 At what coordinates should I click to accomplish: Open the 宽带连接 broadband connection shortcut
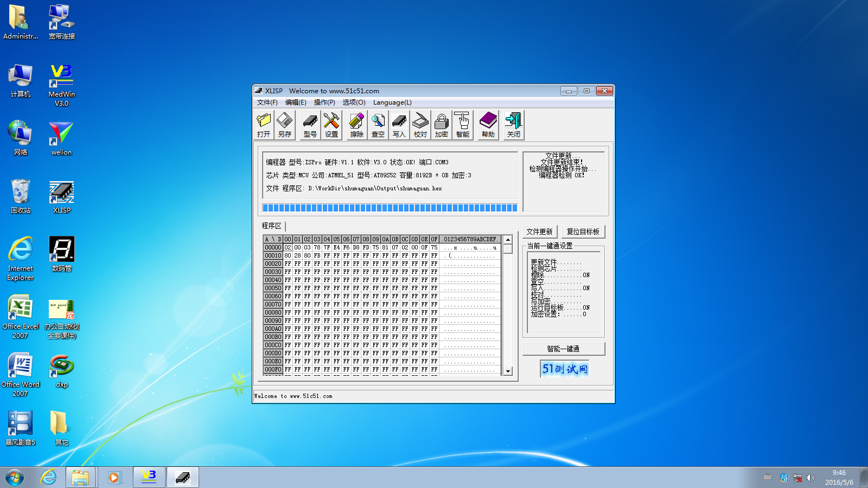coord(61,23)
